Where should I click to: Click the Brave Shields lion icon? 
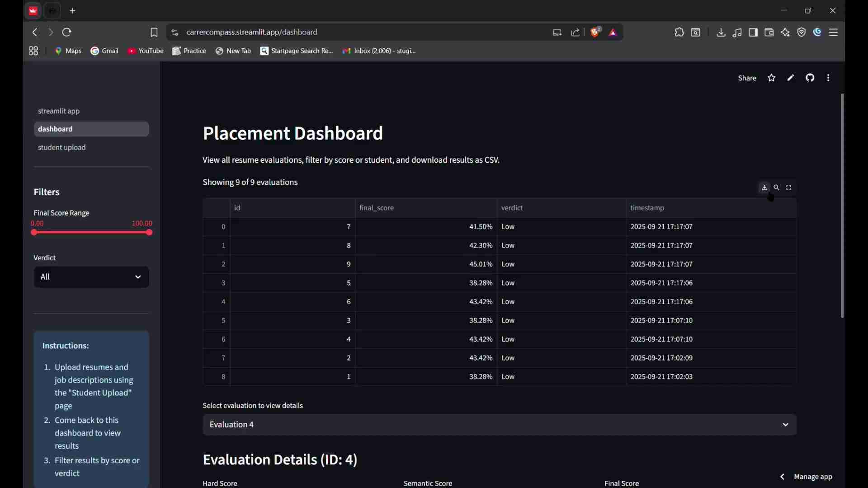[596, 32]
